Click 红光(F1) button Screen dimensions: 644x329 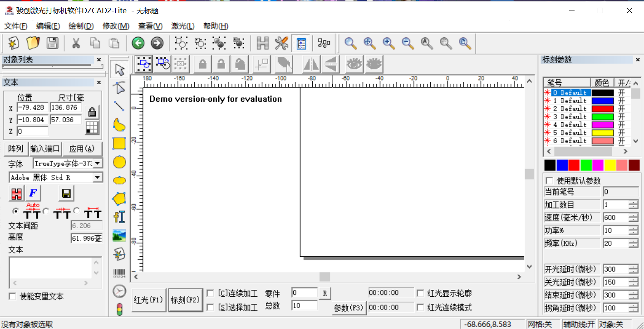pyautogui.click(x=148, y=300)
